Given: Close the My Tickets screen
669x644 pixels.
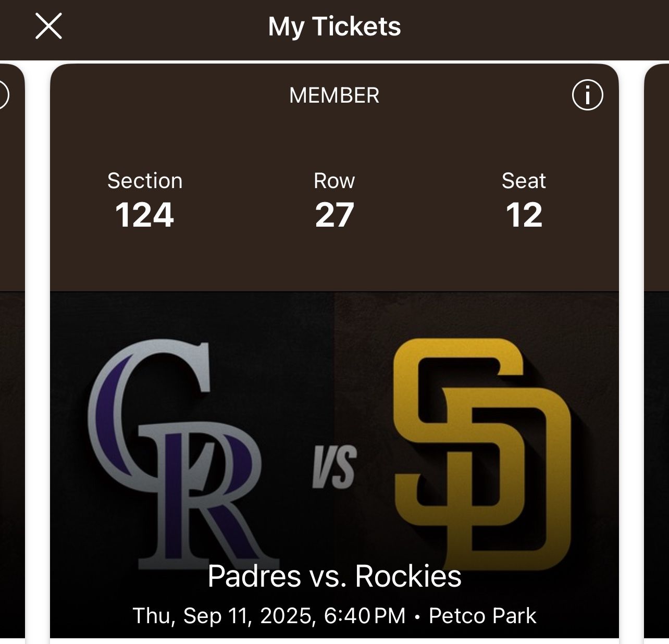Looking at the screenshot, I should (x=48, y=26).
